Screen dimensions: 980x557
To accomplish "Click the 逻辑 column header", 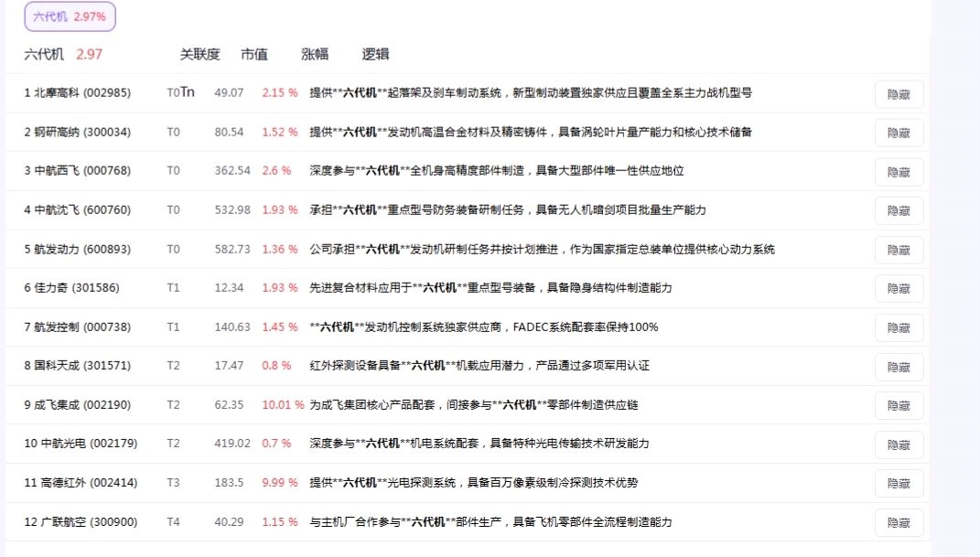I will point(375,54).
